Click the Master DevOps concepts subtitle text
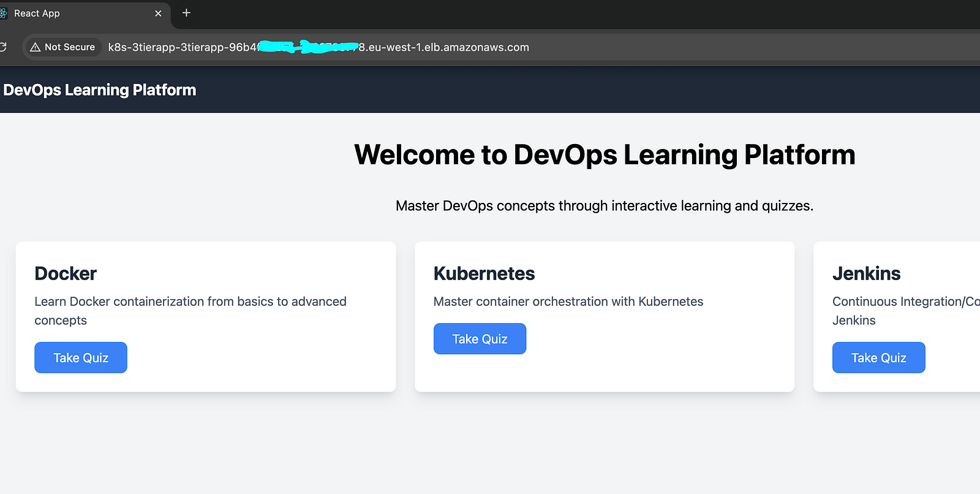 [605, 206]
